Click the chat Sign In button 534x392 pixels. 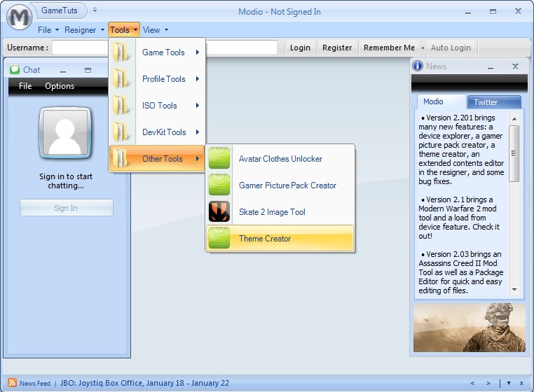66,208
